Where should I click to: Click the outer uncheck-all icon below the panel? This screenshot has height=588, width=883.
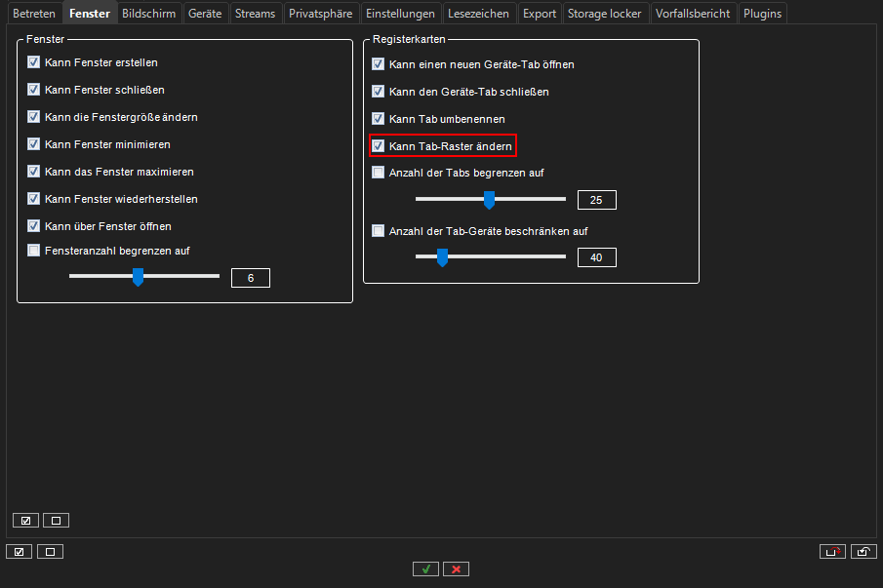(x=49, y=552)
